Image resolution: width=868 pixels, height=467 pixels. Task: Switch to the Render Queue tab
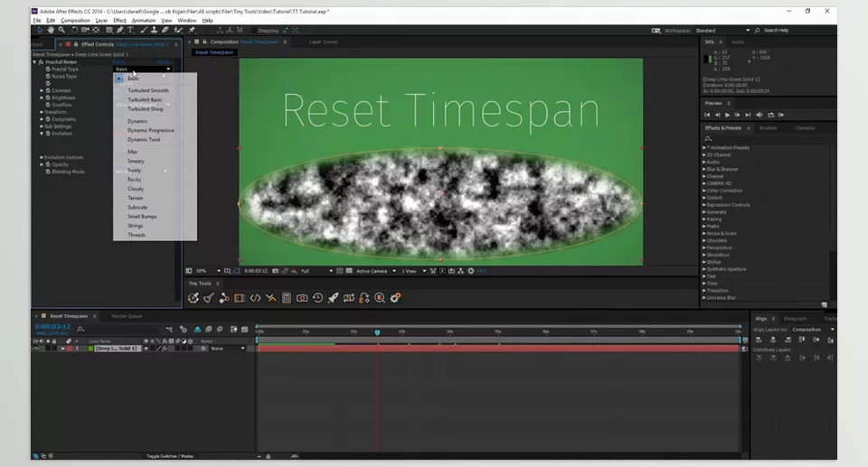(x=127, y=316)
